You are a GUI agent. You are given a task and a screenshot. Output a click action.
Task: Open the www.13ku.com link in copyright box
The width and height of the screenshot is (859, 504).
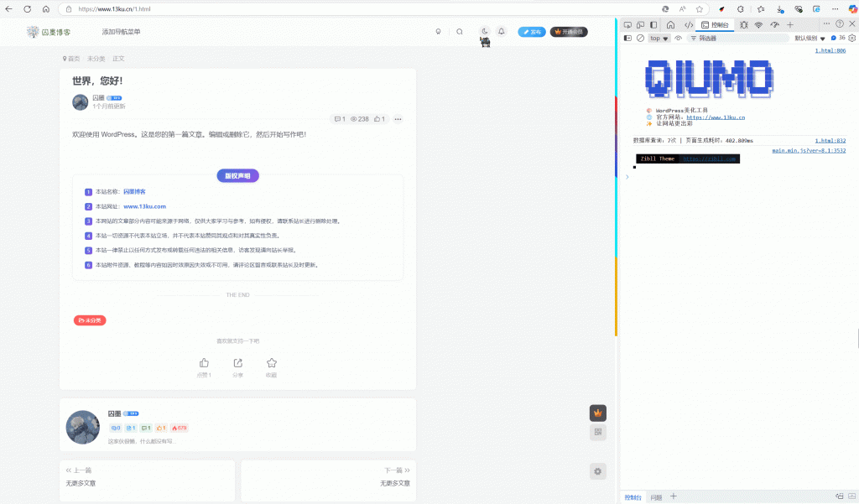[144, 206]
